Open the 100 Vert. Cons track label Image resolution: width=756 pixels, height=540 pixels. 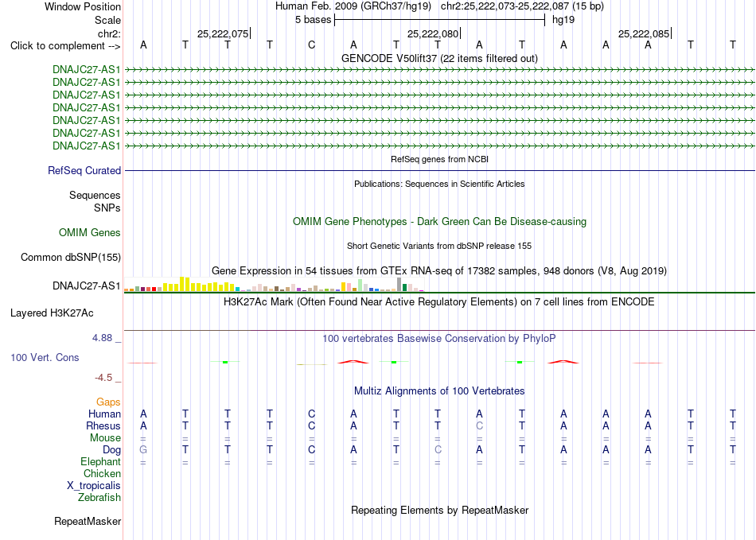coord(45,357)
